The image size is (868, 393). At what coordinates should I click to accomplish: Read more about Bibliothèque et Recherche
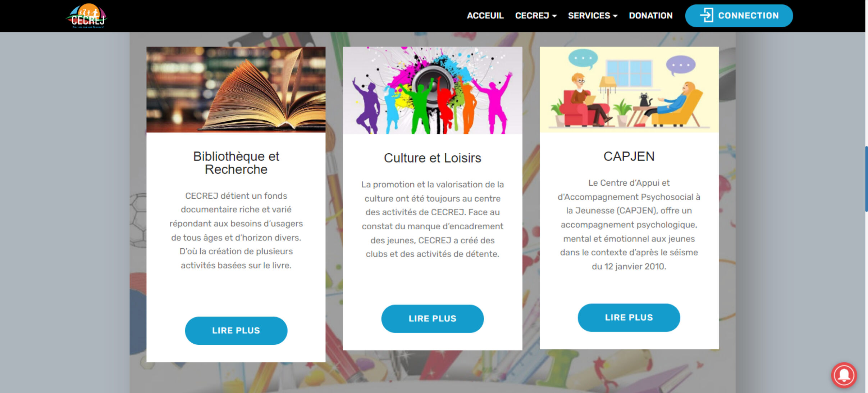pyautogui.click(x=236, y=330)
